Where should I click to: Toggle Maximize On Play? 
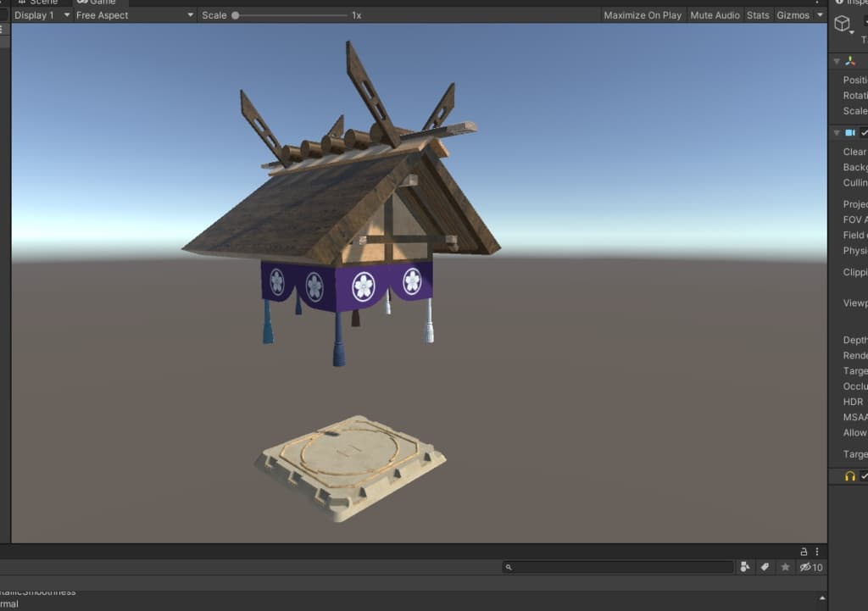(x=643, y=15)
